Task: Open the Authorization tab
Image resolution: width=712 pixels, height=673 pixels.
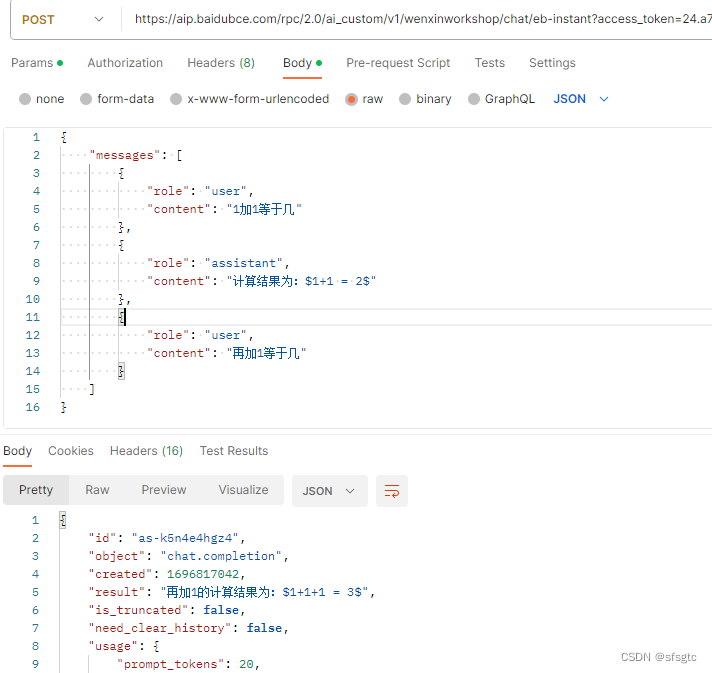Action: coord(125,63)
